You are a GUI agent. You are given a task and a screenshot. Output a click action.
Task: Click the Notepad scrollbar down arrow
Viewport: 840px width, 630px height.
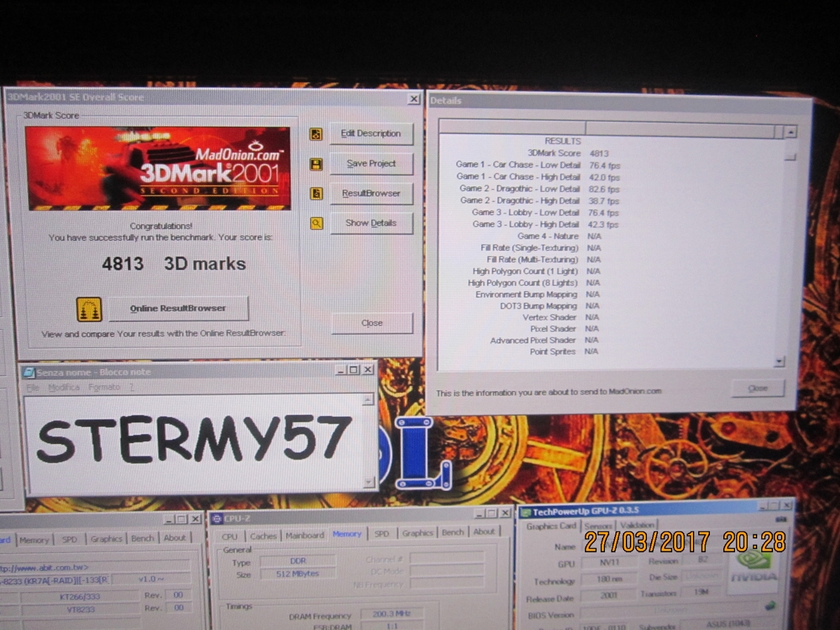(x=369, y=482)
